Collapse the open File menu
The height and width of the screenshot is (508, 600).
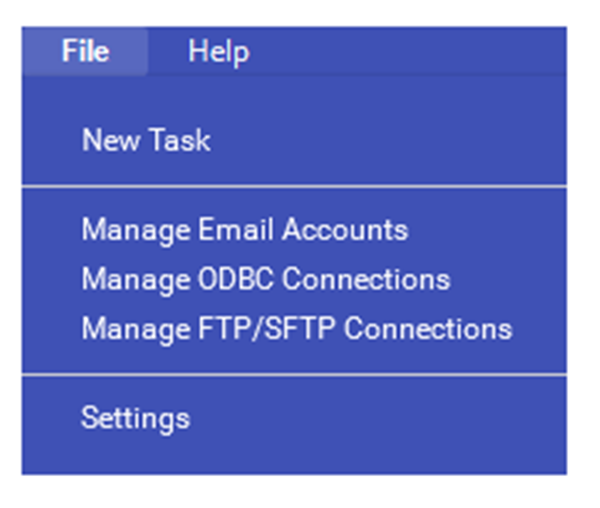(85, 51)
